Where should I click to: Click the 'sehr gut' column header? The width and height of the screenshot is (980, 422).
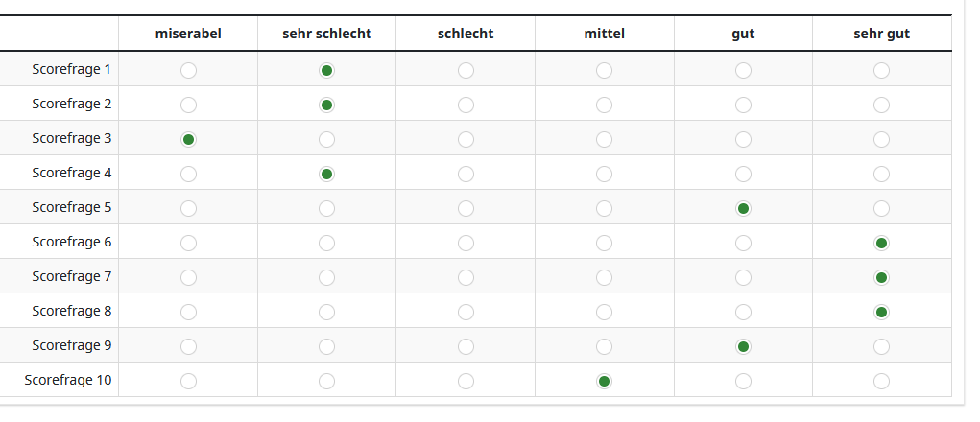pos(881,34)
